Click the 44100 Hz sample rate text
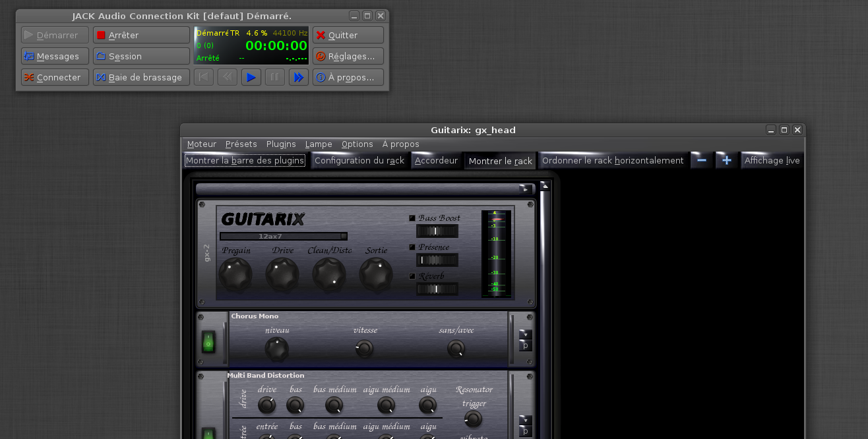The width and height of the screenshot is (868, 439). 290,32
